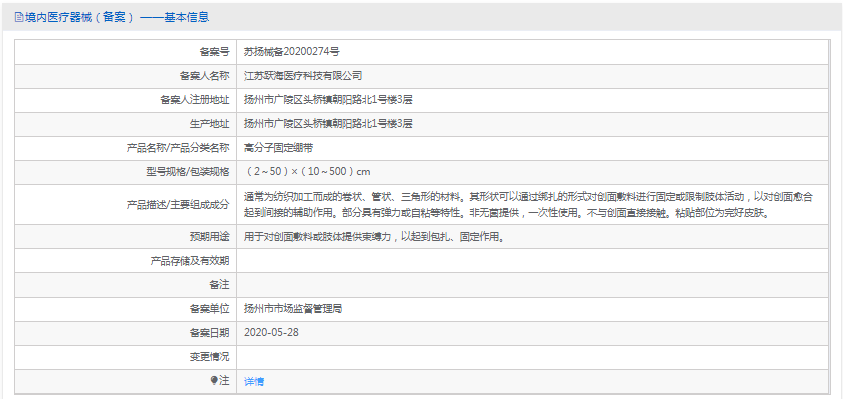Click the lightbulb icon next to 注

[214, 381]
